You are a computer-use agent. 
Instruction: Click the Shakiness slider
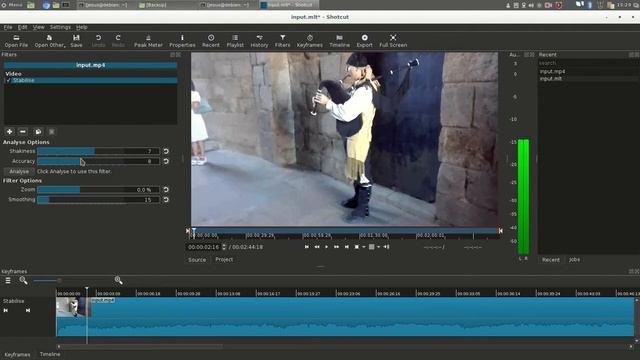point(98,151)
